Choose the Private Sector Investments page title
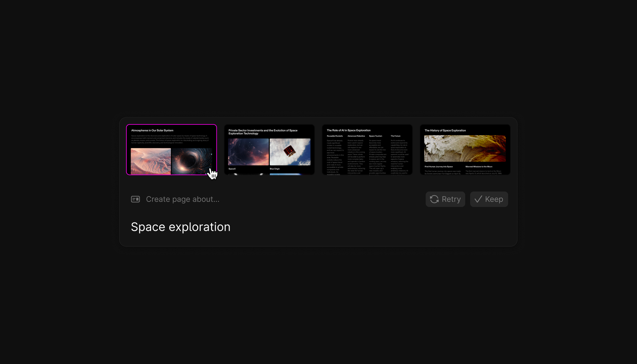 pyautogui.click(x=263, y=132)
